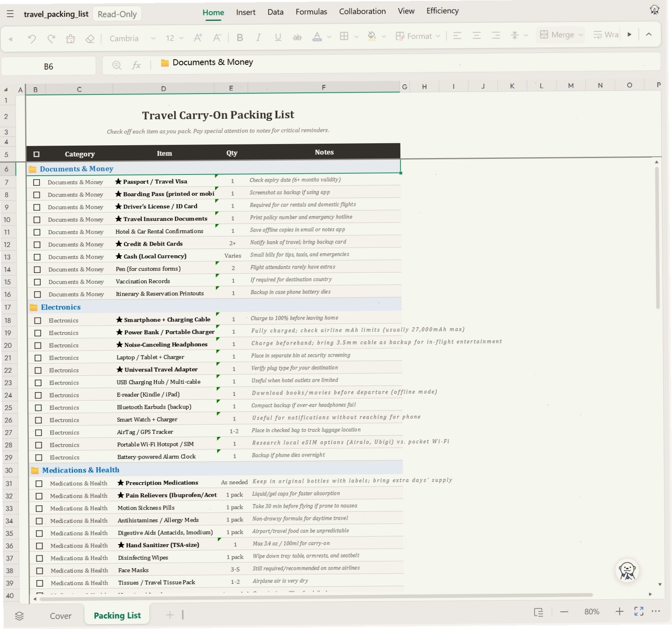
Task: Tick the Smartphone + Charging Cable checkbox
Action: click(x=38, y=321)
